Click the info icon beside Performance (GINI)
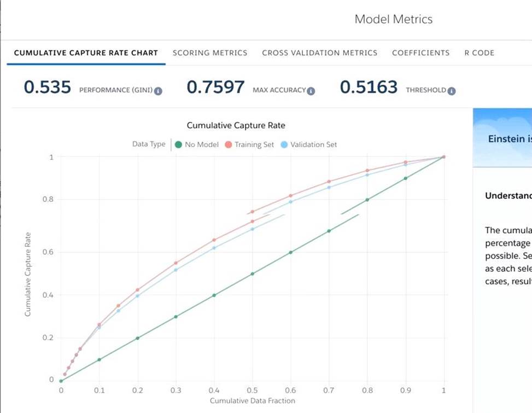This screenshot has height=413, width=532. click(x=158, y=91)
